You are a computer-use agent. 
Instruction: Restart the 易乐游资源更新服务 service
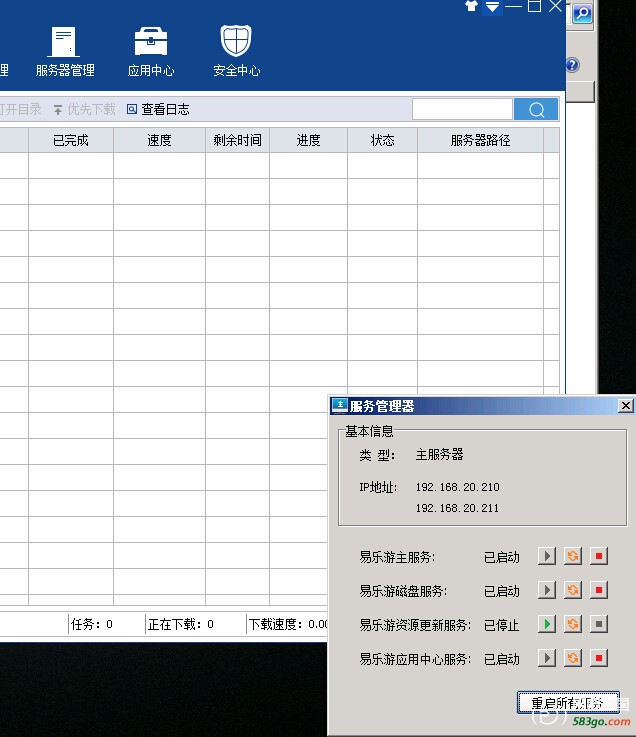click(x=573, y=624)
